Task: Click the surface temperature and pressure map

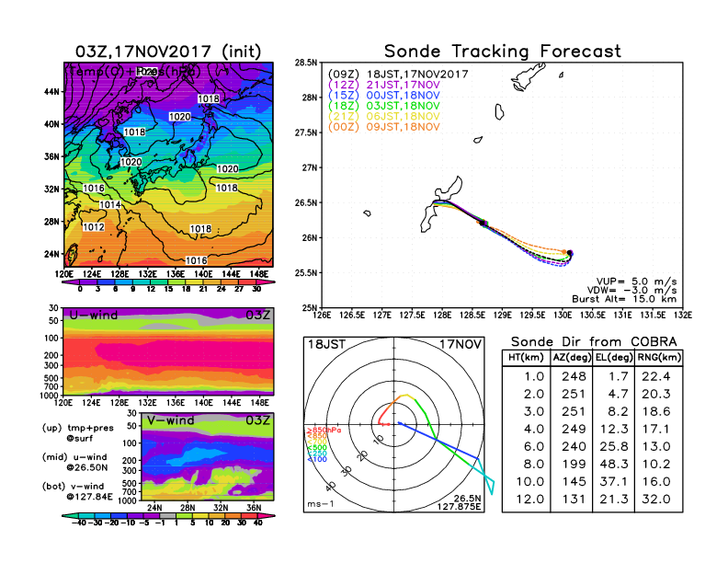Action: coord(168,165)
